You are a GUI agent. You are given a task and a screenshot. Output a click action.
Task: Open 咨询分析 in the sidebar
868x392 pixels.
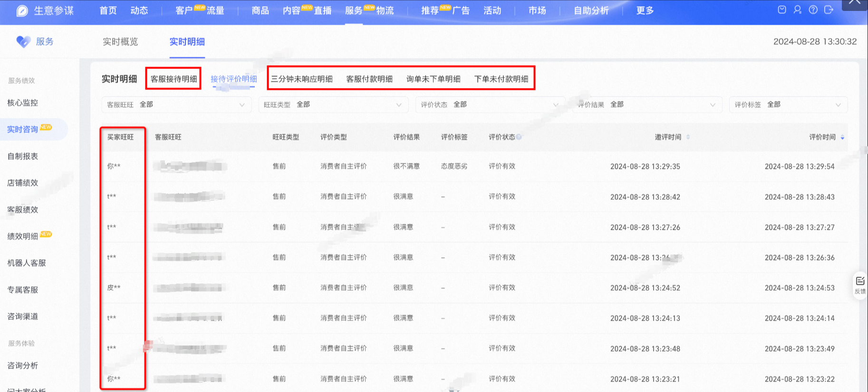[x=23, y=365]
